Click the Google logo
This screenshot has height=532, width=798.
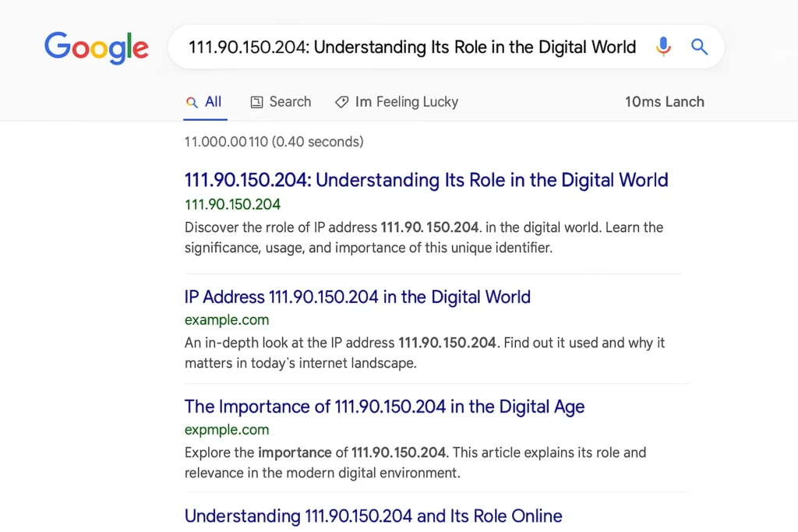[97, 48]
